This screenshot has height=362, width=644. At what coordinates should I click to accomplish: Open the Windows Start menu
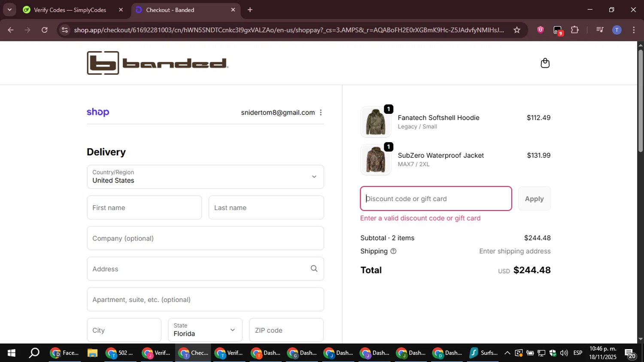pos(12,353)
